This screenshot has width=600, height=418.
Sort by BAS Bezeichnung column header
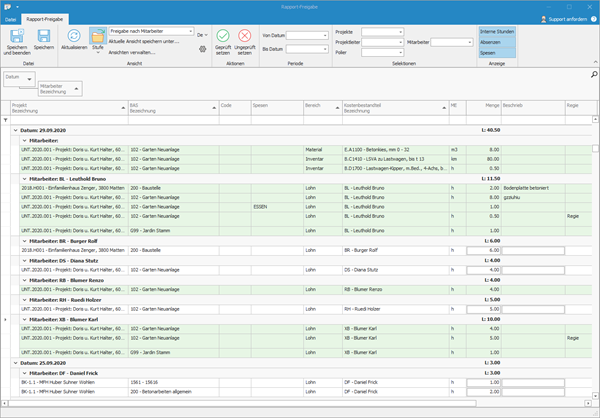pos(174,108)
